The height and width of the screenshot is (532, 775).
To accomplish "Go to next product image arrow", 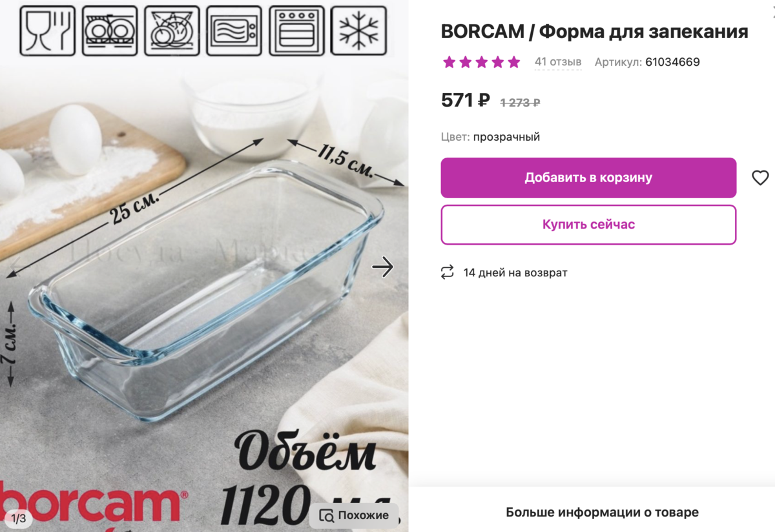I will coord(383,267).
